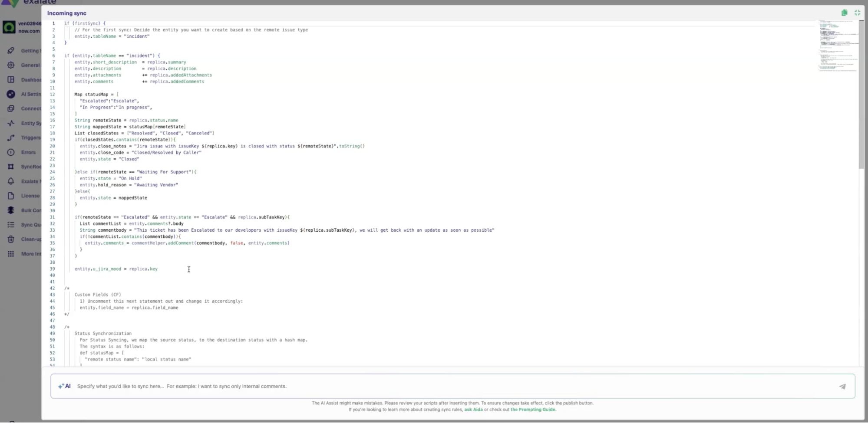Click "Escalated":"Escalate" mapping on line 13
Image resolution: width=868 pixels, height=423 pixels.
[109, 101]
